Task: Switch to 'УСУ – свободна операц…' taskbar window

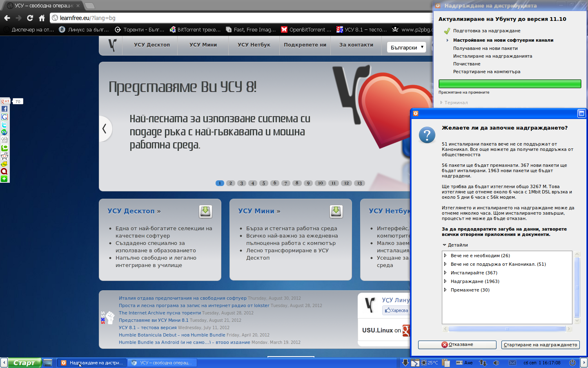Action: click(x=162, y=363)
